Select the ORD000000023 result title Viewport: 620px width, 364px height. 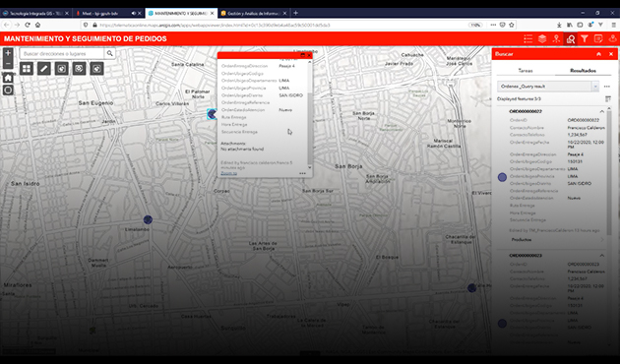tap(526, 256)
